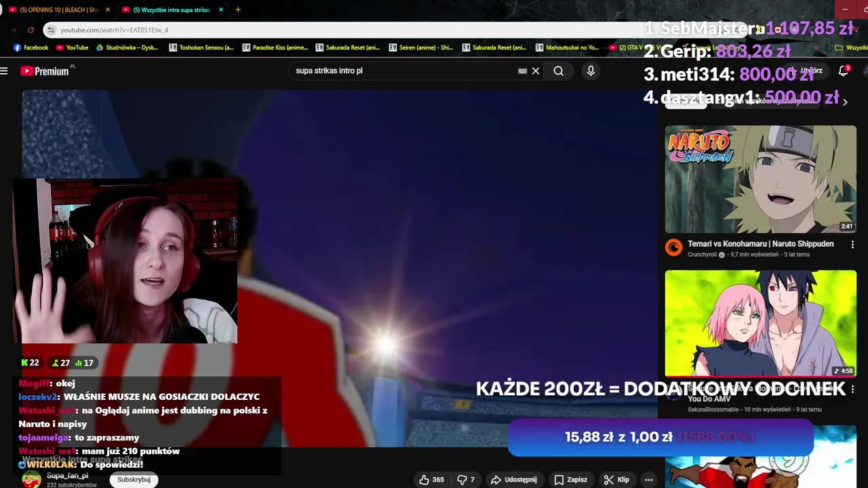Open the Supa_fan_pl channel avatar
This screenshot has width=868, height=488.
pyautogui.click(x=31, y=480)
